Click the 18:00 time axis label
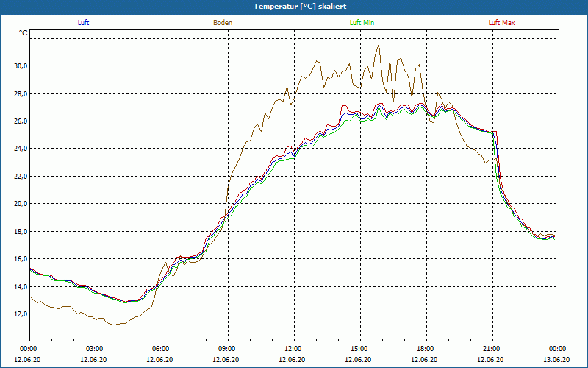 [x=427, y=349]
